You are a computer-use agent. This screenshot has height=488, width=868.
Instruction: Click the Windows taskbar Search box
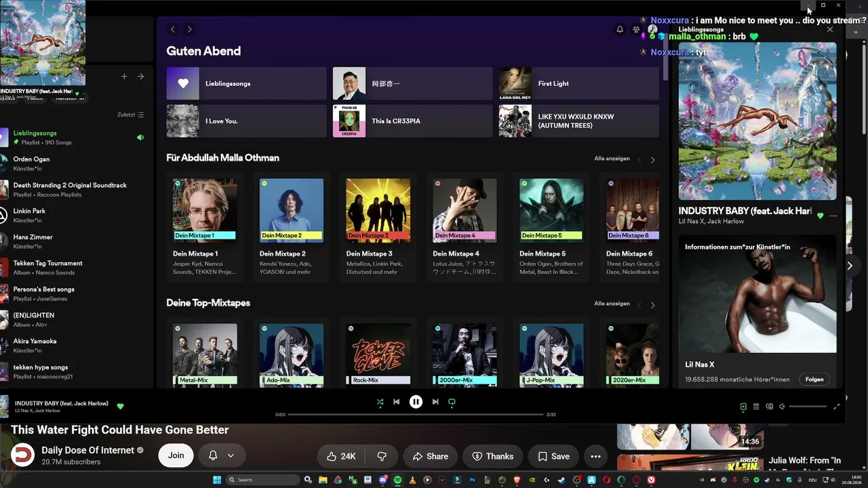coord(263,480)
